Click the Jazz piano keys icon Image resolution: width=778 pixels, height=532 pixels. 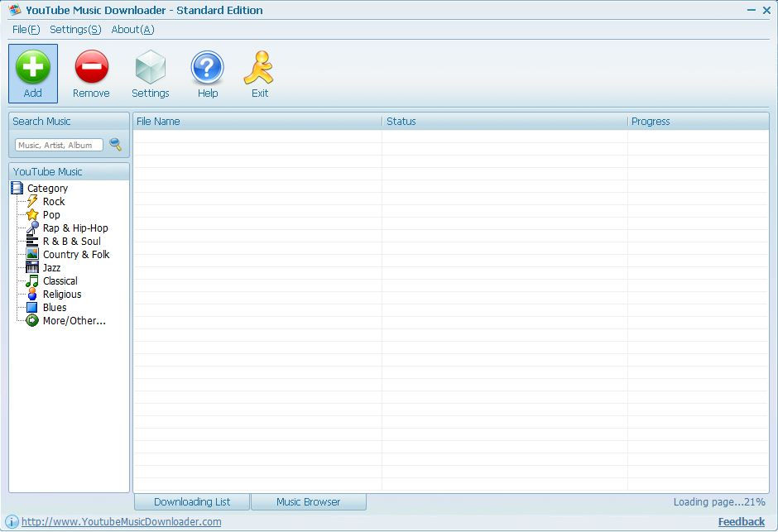(x=32, y=268)
